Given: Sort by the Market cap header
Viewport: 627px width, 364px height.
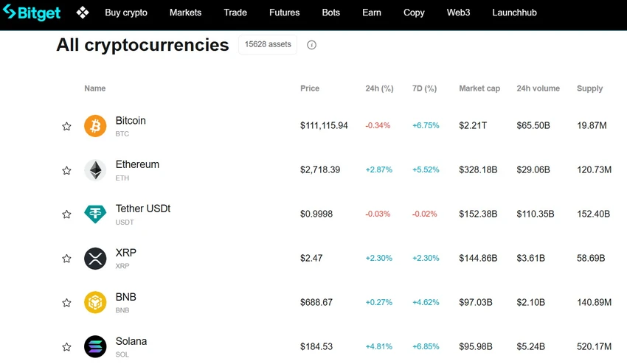Looking at the screenshot, I should (x=479, y=88).
